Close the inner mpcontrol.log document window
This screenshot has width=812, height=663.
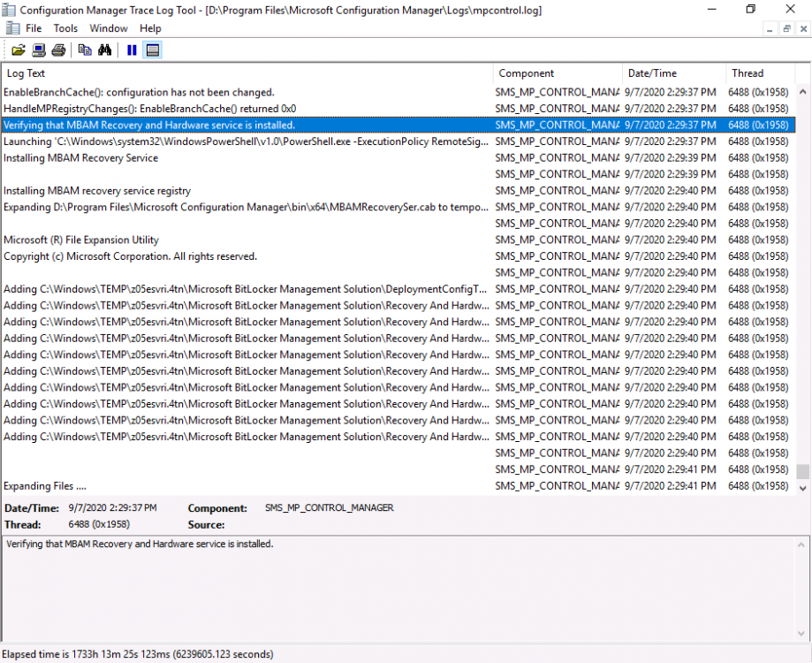click(x=803, y=29)
